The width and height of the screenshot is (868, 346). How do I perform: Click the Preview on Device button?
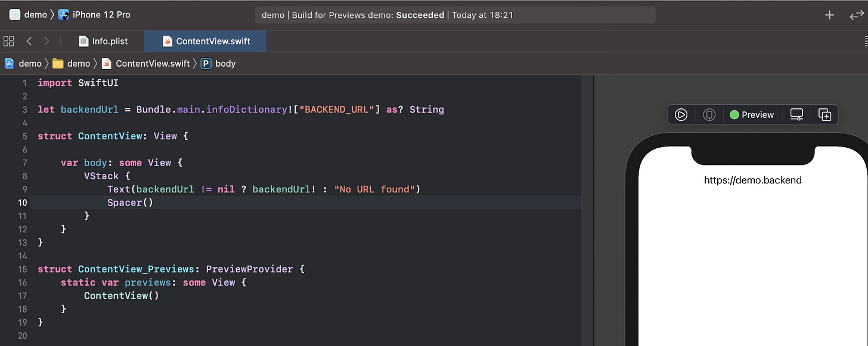[x=709, y=115]
